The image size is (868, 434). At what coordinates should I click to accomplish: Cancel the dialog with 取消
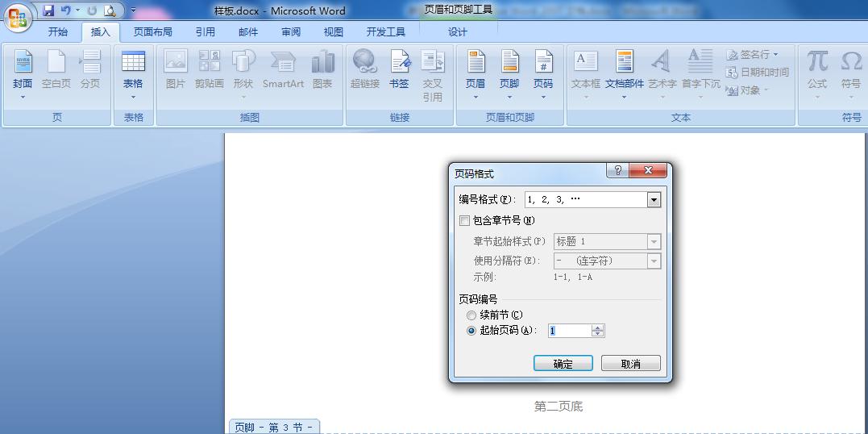point(630,364)
